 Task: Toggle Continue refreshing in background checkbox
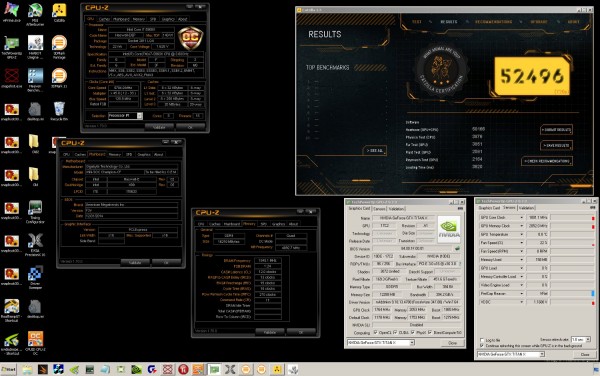[x=482, y=346]
